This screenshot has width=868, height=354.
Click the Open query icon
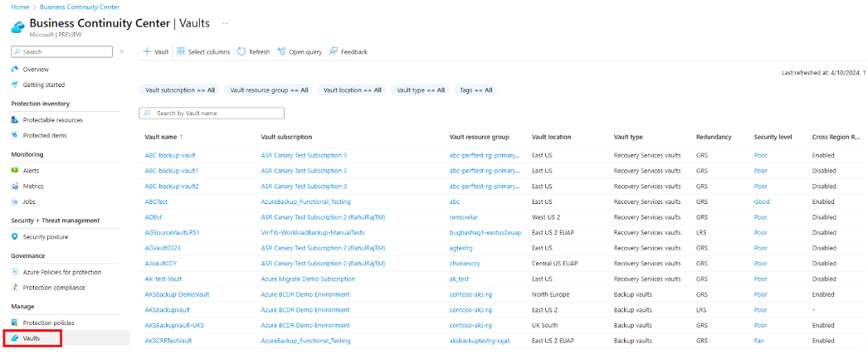point(281,51)
